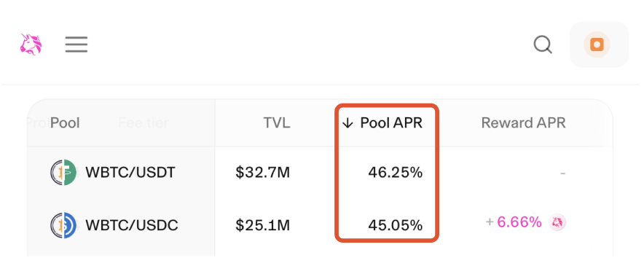Click the $32.7M TVL value
The height and width of the screenshot is (274, 644).
pos(263,173)
